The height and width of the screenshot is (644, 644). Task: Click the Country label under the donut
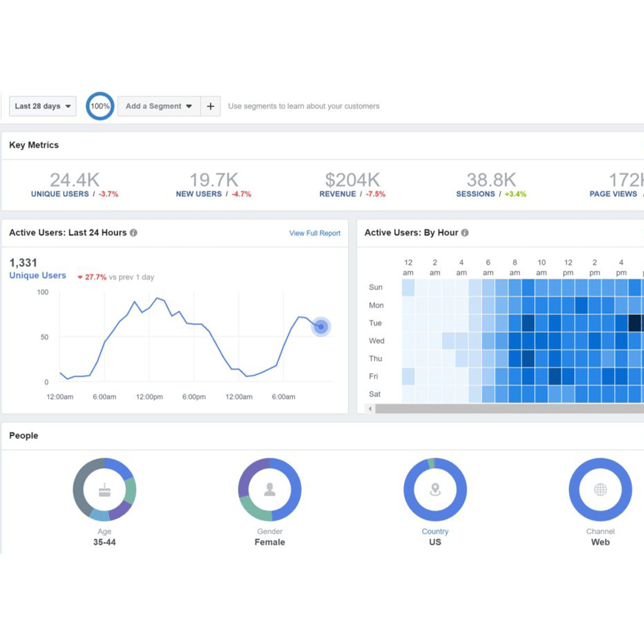[x=435, y=531]
